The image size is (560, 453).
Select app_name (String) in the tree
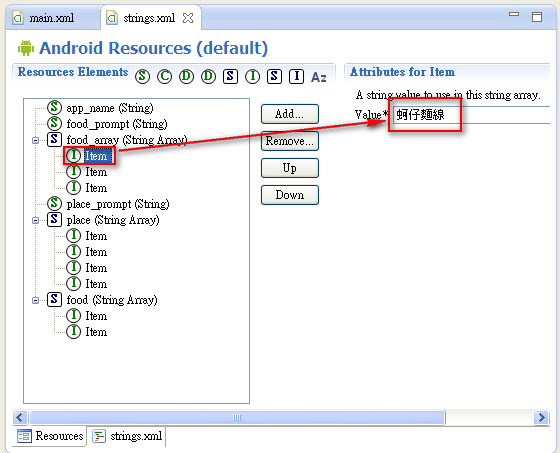click(100, 108)
